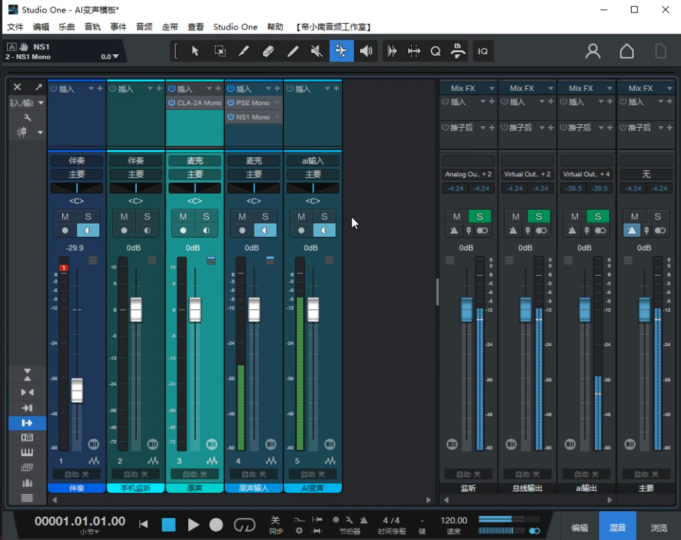Open the user account icon
This screenshot has height=540, width=681.
[593, 51]
